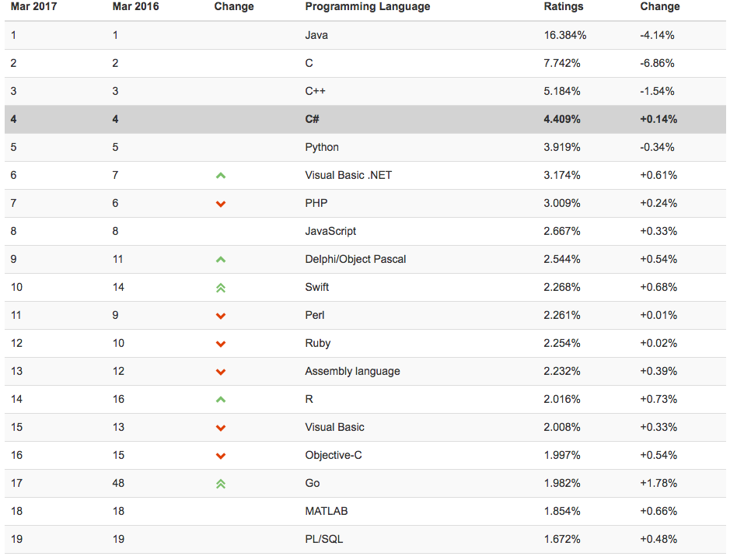Select the highlighted C# row name
This screenshot has width=737, height=560.
tap(312, 119)
